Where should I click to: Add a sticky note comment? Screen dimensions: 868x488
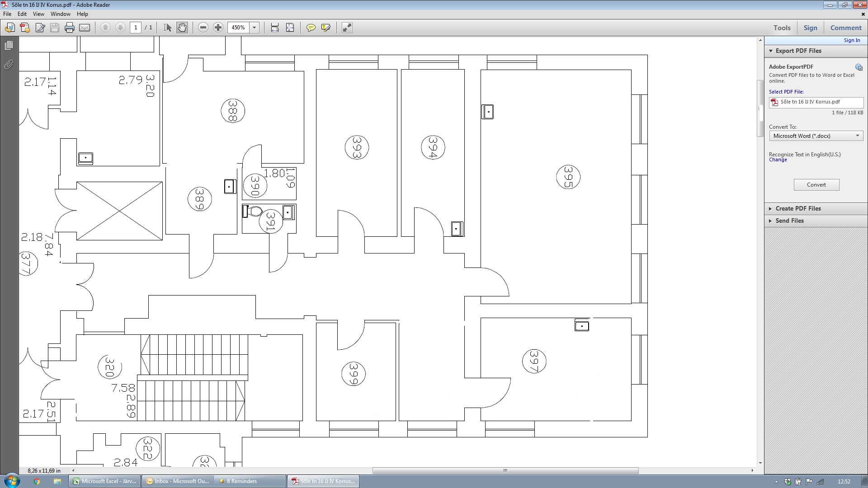[x=311, y=28]
